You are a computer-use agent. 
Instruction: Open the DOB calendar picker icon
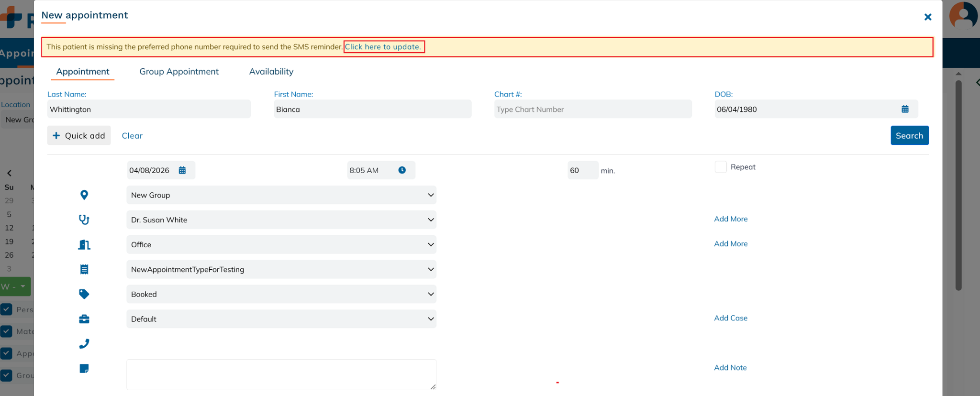905,109
